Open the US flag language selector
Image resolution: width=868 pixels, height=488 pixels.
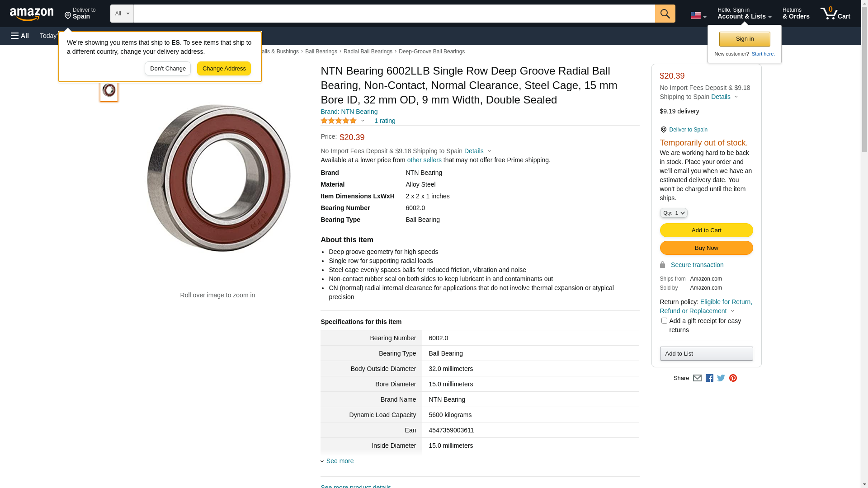[x=698, y=15]
